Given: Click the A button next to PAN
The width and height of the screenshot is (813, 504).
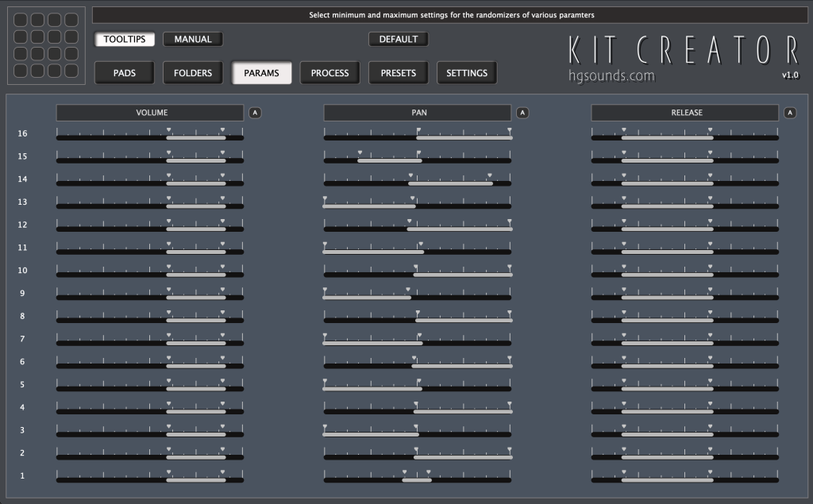Looking at the screenshot, I should pos(522,113).
